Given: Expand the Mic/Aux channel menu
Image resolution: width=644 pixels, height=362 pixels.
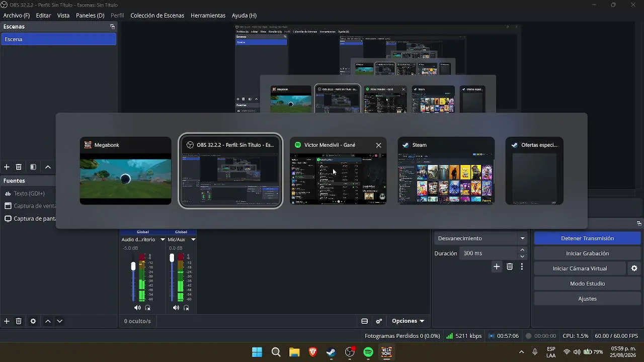Looking at the screenshot, I should (193, 240).
